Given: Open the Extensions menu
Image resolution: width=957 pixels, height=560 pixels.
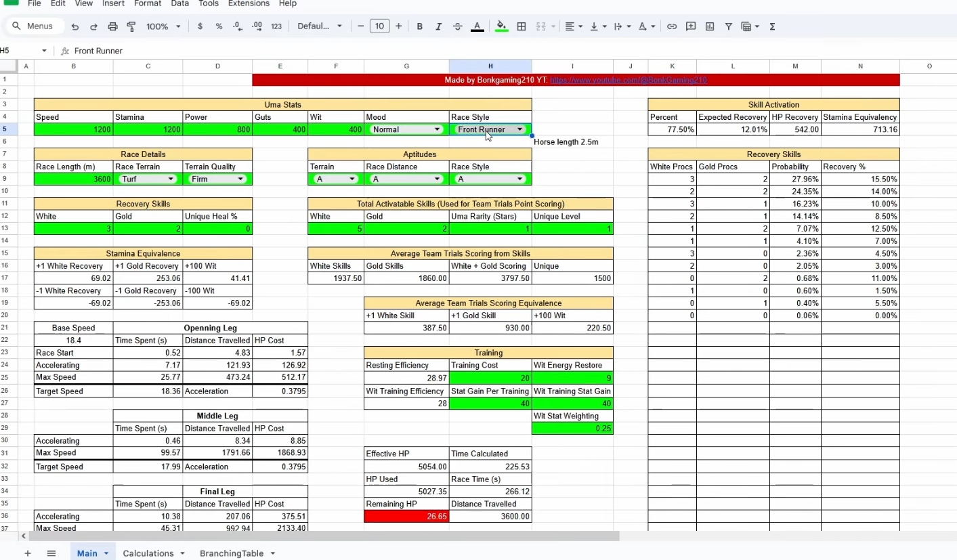Looking at the screenshot, I should pyautogui.click(x=249, y=3).
